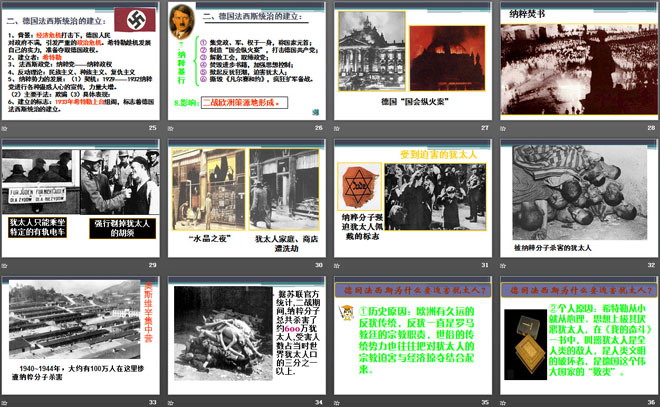Select slide 36 on personal reasons
Screen dimensions: 660x407
click(576, 336)
